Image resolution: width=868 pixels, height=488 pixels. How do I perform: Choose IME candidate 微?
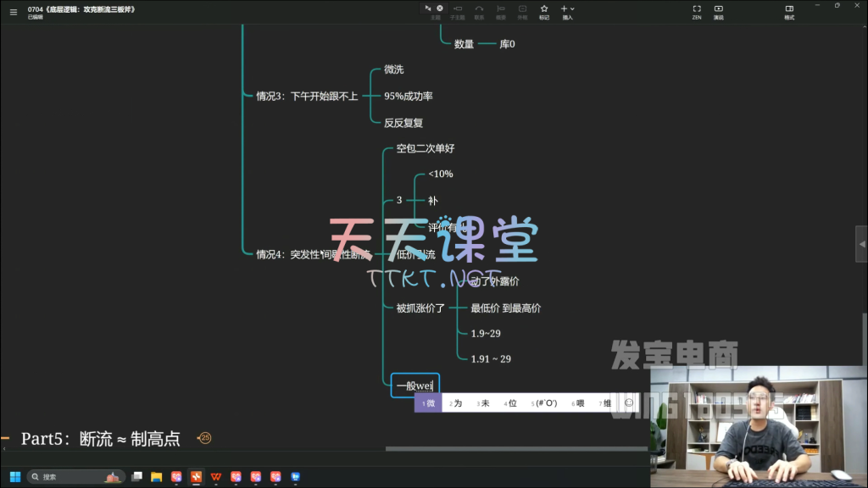click(428, 403)
